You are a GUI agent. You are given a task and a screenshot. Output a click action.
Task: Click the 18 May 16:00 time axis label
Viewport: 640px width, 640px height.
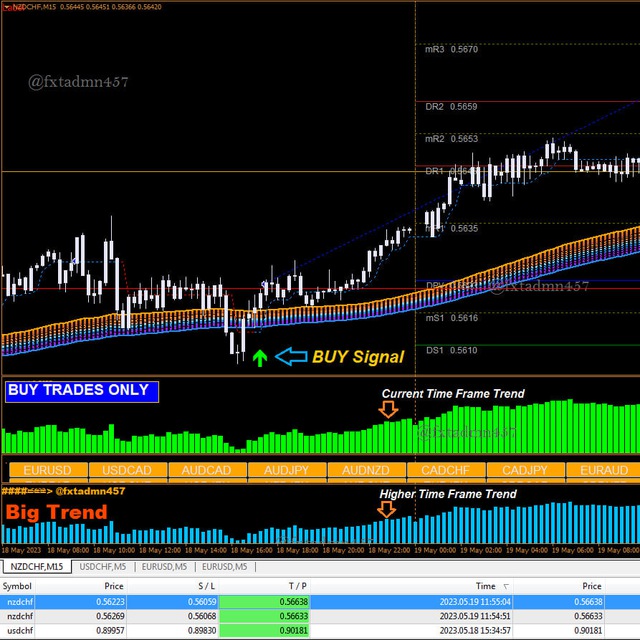(251, 550)
